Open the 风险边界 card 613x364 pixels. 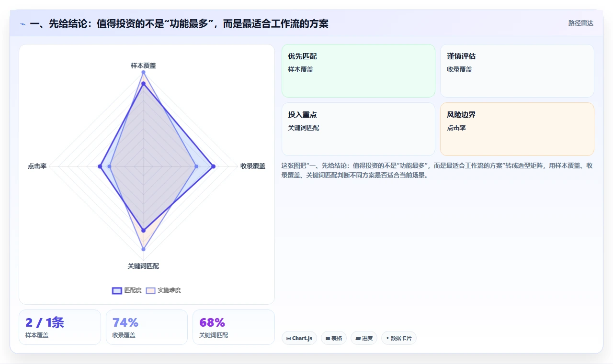517,129
